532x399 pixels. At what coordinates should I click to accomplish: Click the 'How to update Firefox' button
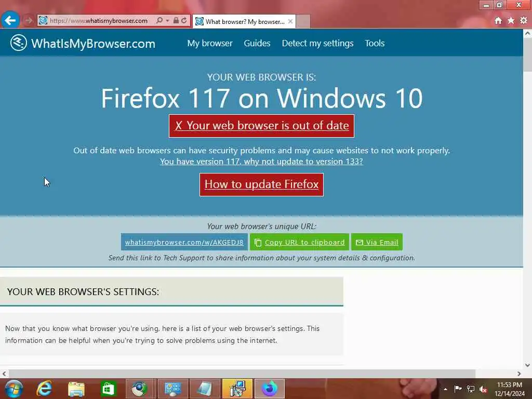pyautogui.click(x=262, y=184)
